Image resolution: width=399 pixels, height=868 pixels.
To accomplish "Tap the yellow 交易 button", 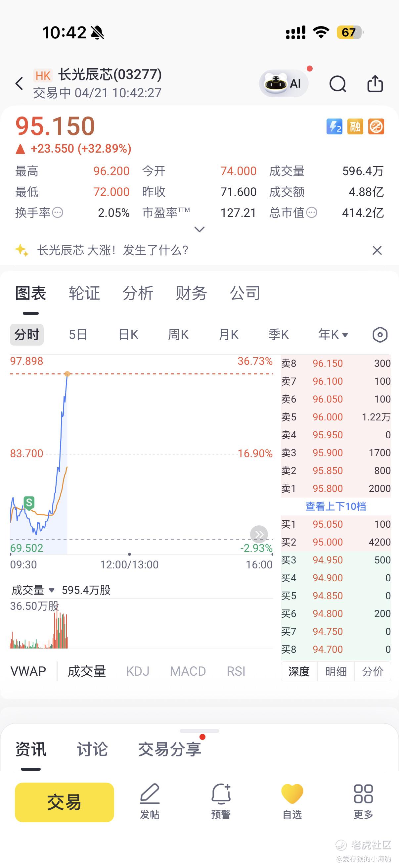I will click(x=64, y=802).
